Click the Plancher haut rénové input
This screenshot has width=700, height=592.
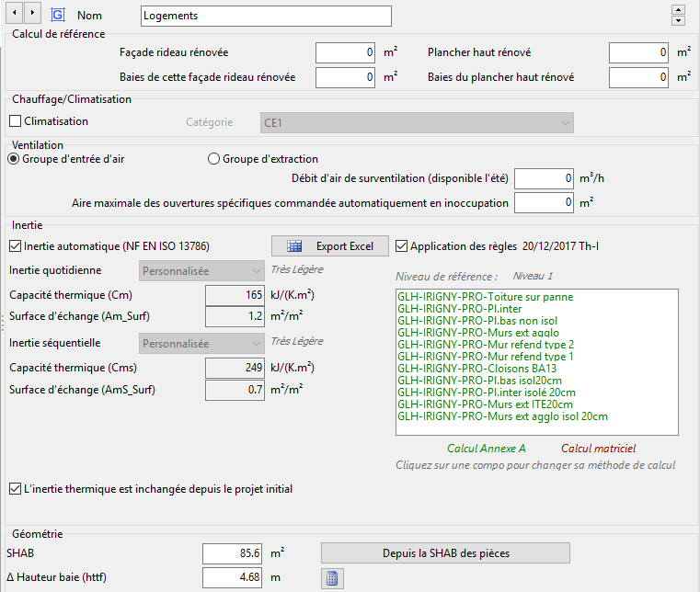tap(638, 52)
